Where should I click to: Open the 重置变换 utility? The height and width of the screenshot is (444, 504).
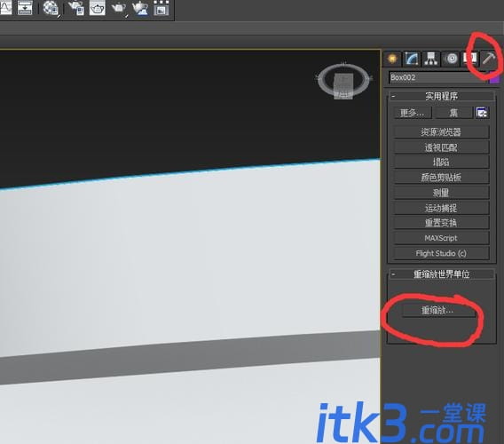441,223
